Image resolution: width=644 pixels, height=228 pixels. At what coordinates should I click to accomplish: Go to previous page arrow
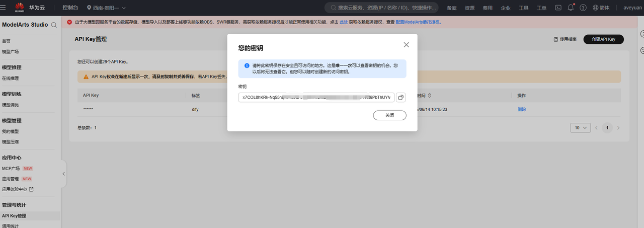[x=597, y=128]
